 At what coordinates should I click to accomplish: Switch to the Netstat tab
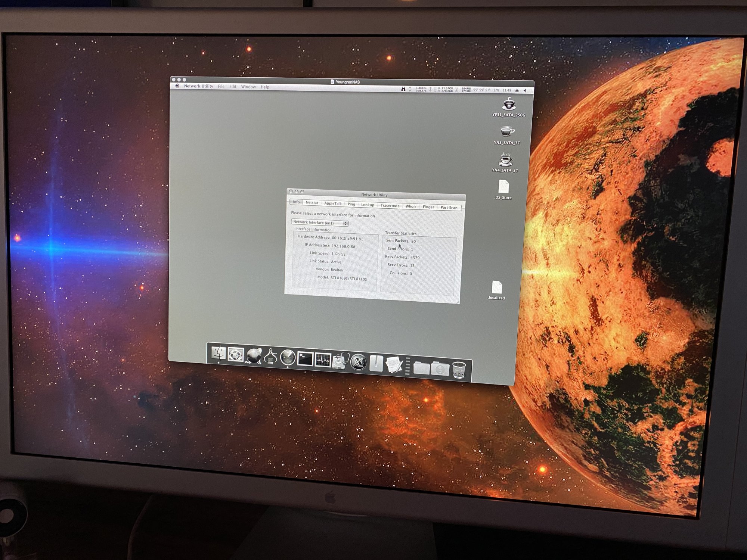coord(312,203)
